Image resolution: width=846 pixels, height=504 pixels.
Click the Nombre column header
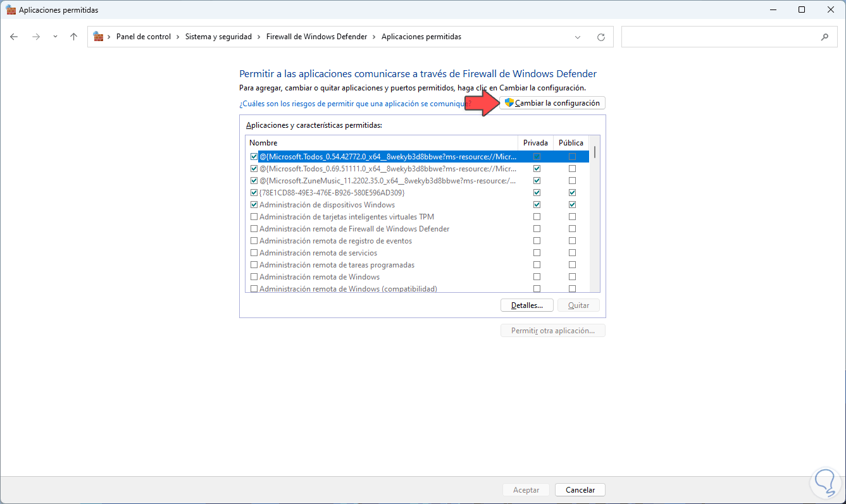(x=382, y=143)
